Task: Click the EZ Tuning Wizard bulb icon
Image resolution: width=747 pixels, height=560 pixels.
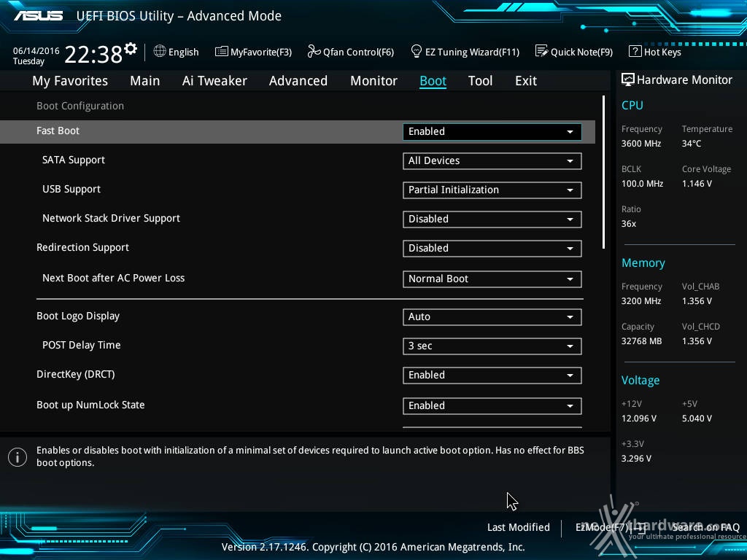Action: point(417,51)
